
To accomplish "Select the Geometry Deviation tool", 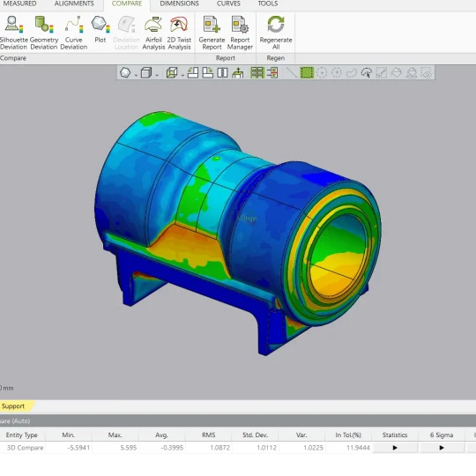I will coord(44,33).
